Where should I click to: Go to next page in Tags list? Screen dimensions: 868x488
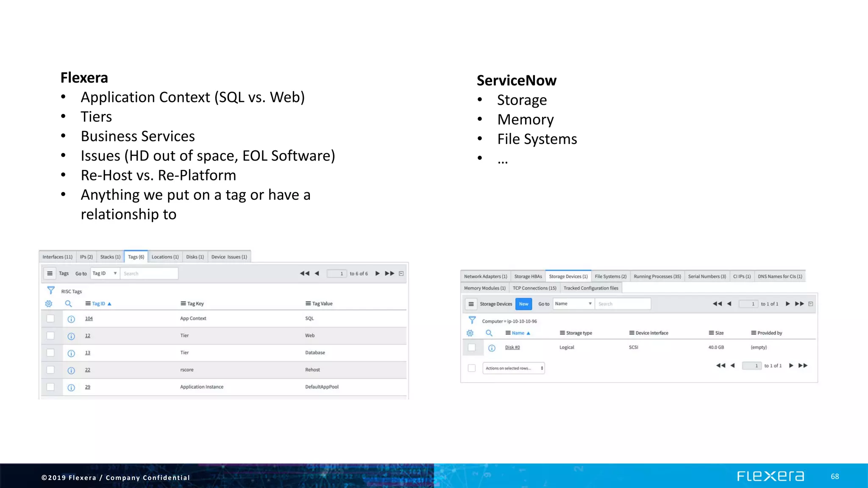(377, 274)
